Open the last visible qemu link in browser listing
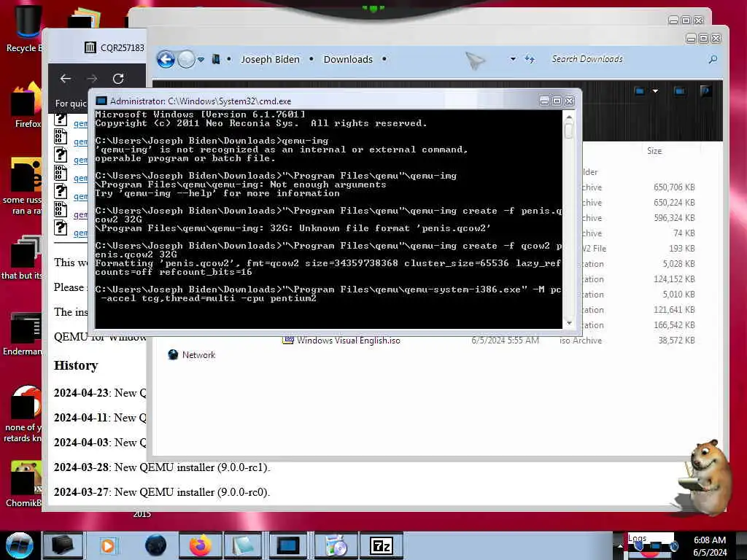Image resolution: width=747 pixels, height=560 pixels. click(80, 233)
